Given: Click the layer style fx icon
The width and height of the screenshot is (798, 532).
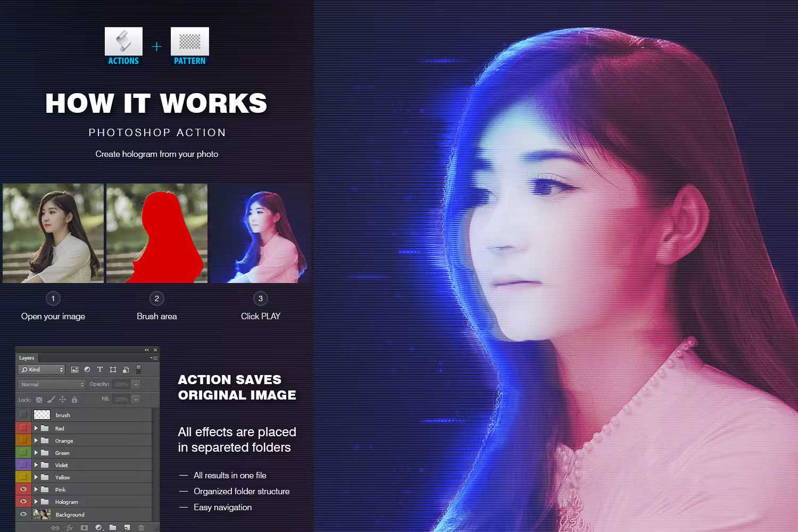Looking at the screenshot, I should [70, 527].
